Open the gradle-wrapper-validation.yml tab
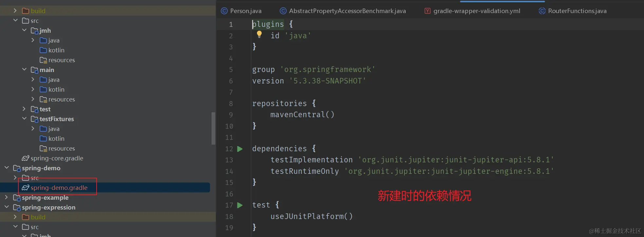Image resolution: width=644 pixels, height=237 pixels. click(x=472, y=11)
